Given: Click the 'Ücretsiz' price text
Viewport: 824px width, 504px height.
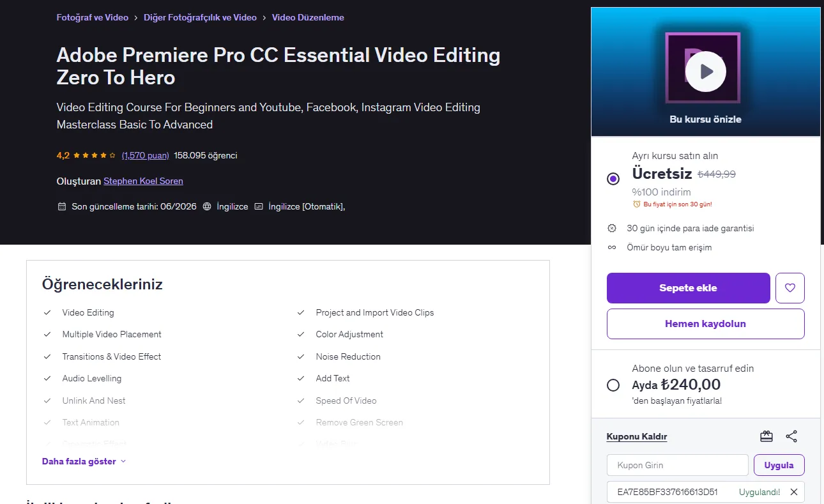Looking at the screenshot, I should [x=662, y=173].
